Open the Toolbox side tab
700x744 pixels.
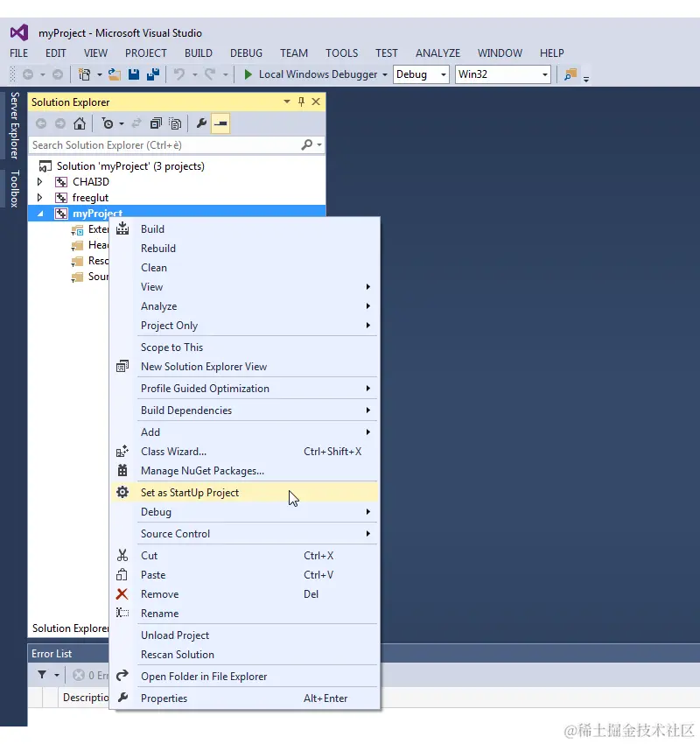(x=15, y=189)
